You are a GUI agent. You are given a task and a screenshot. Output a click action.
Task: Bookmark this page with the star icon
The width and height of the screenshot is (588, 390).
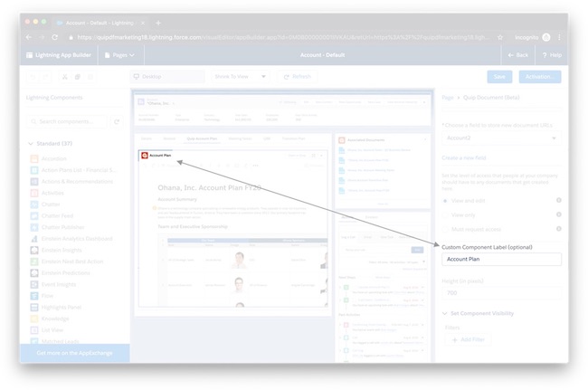[x=500, y=37]
